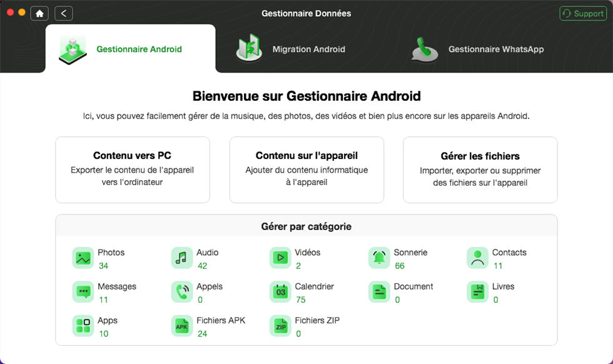Screen dimensions: 613x364
Task: Select the Appels category icon
Action: point(182,292)
